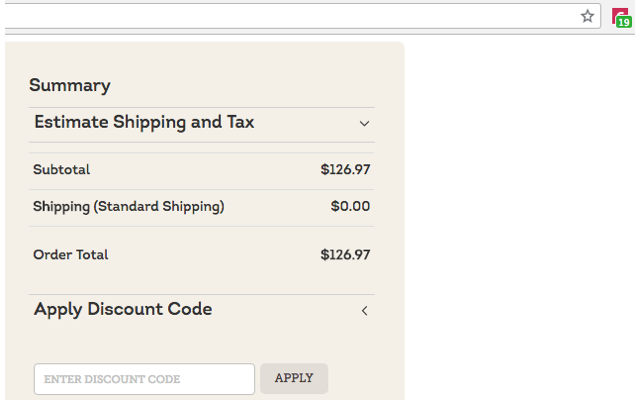Viewport: 640px width, 400px height.
Task: Select the Subtotal amount $126.97
Action: [x=345, y=170]
